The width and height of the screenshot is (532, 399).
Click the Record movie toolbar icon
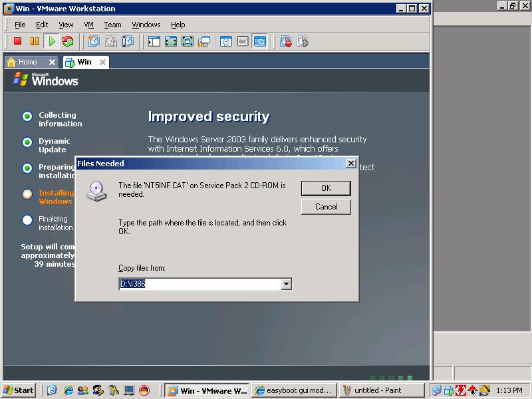[286, 41]
